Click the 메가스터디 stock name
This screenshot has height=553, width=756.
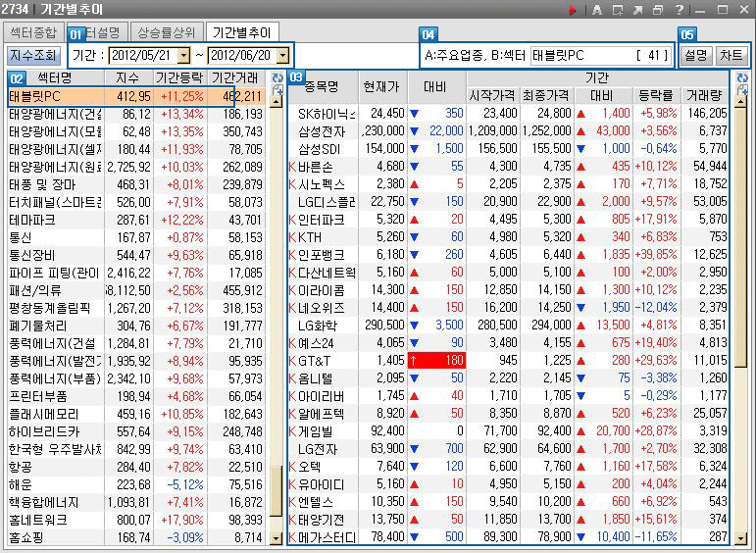(x=327, y=537)
